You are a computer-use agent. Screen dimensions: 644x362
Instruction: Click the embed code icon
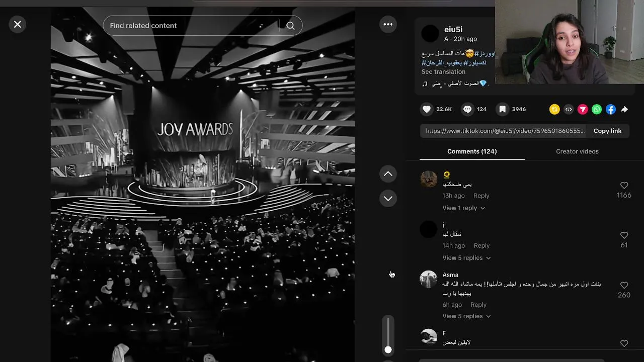tap(569, 109)
